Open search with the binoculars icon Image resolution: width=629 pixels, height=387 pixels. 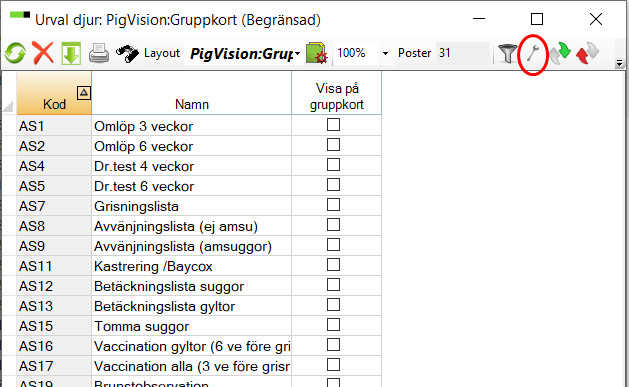(127, 53)
